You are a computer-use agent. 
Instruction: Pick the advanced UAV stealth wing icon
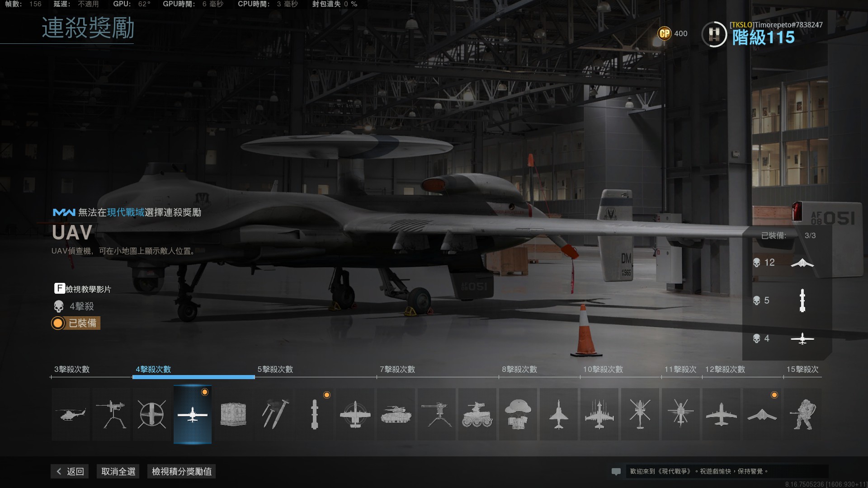(x=762, y=414)
